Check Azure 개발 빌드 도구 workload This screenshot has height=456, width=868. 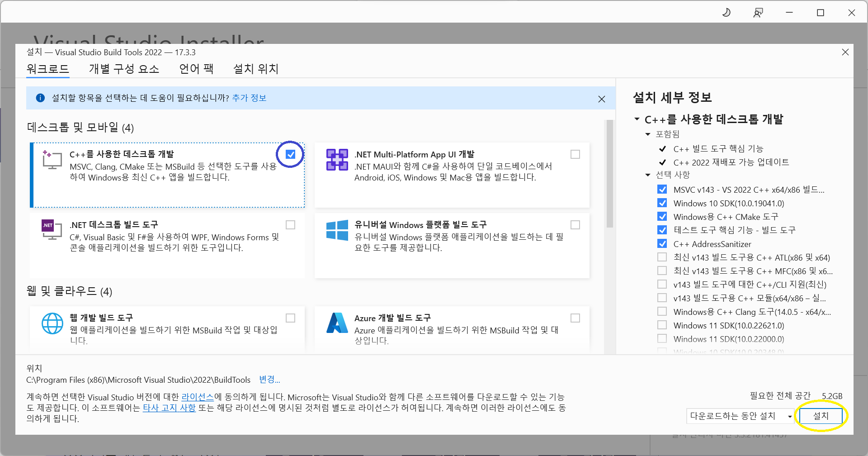click(x=575, y=318)
